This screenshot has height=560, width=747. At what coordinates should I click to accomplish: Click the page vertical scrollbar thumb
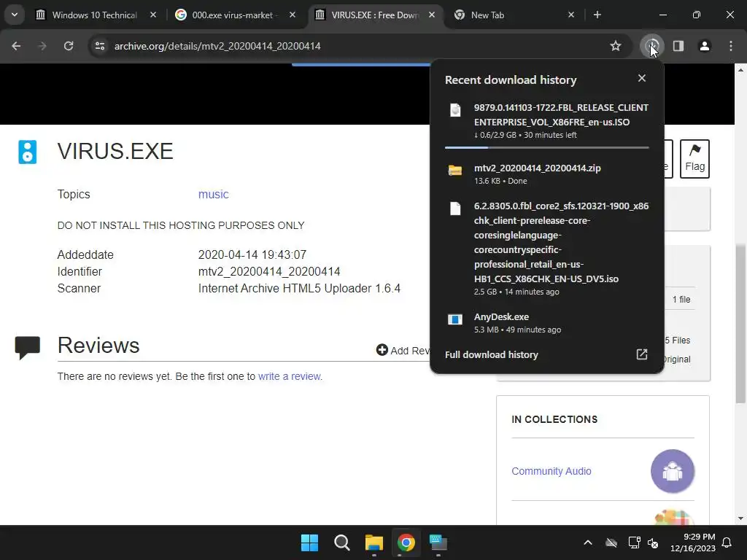740,324
